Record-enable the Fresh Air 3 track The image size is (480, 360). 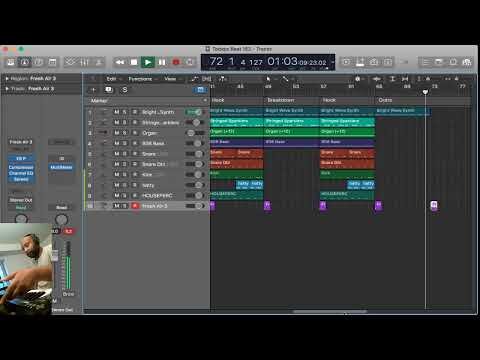point(135,206)
